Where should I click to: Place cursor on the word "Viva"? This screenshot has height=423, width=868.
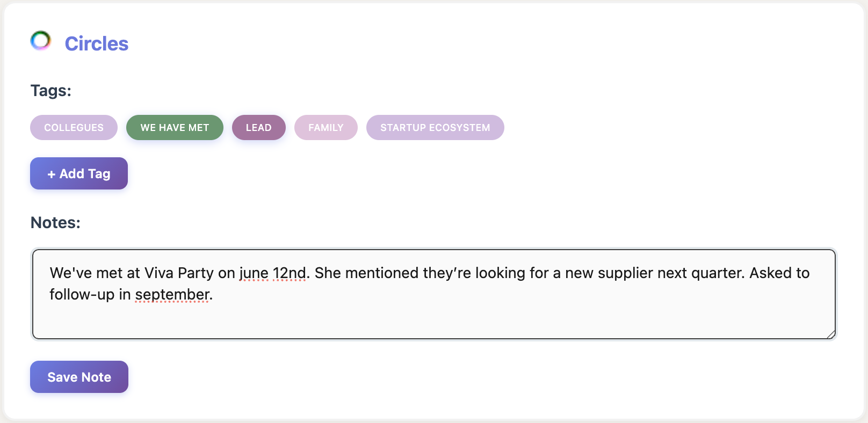point(159,273)
